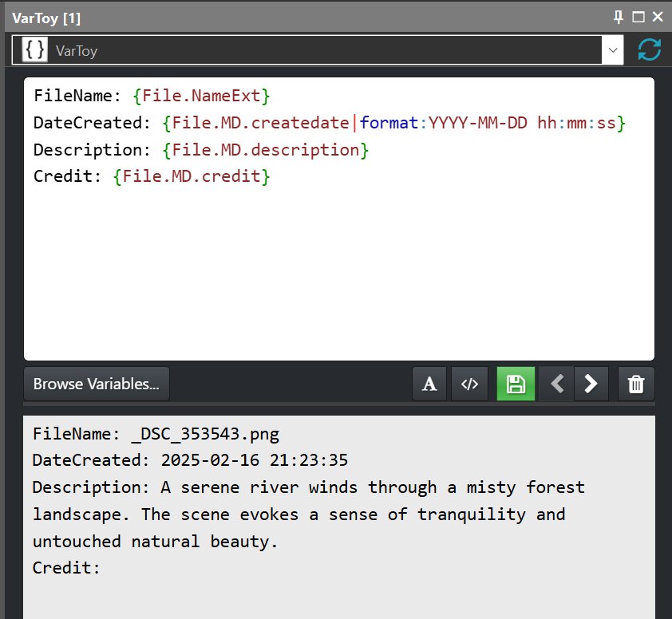The width and height of the screenshot is (672, 619).
Task: Go to next entry with right chevron
Action: click(591, 384)
